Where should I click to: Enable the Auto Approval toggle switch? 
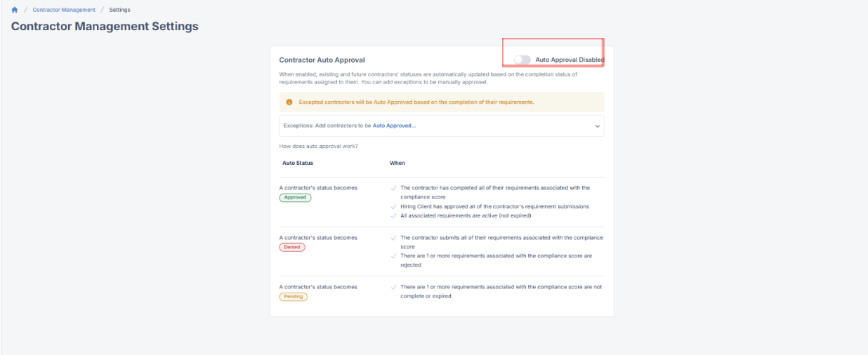point(522,60)
